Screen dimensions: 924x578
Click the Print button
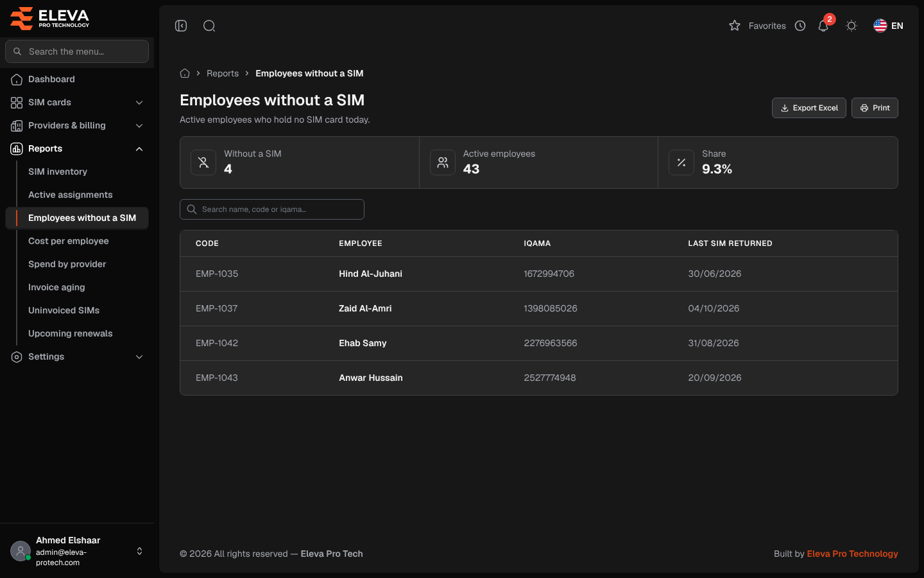[x=875, y=108]
